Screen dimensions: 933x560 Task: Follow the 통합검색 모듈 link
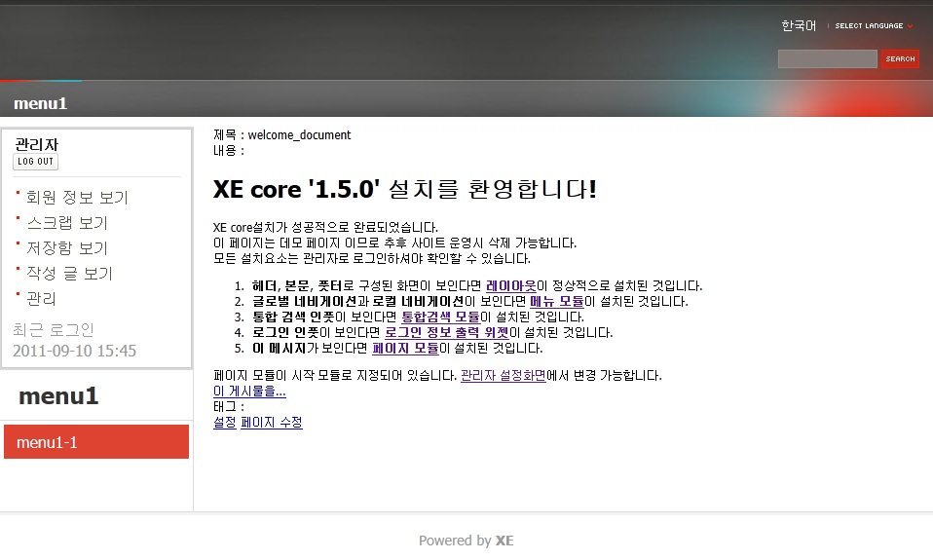point(441,317)
